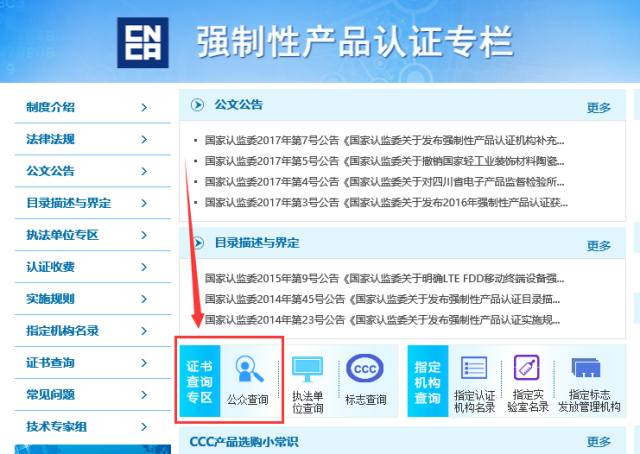The height and width of the screenshot is (454, 640).
Task: Expand 执法单位专区 chevron
Action: click(x=144, y=235)
